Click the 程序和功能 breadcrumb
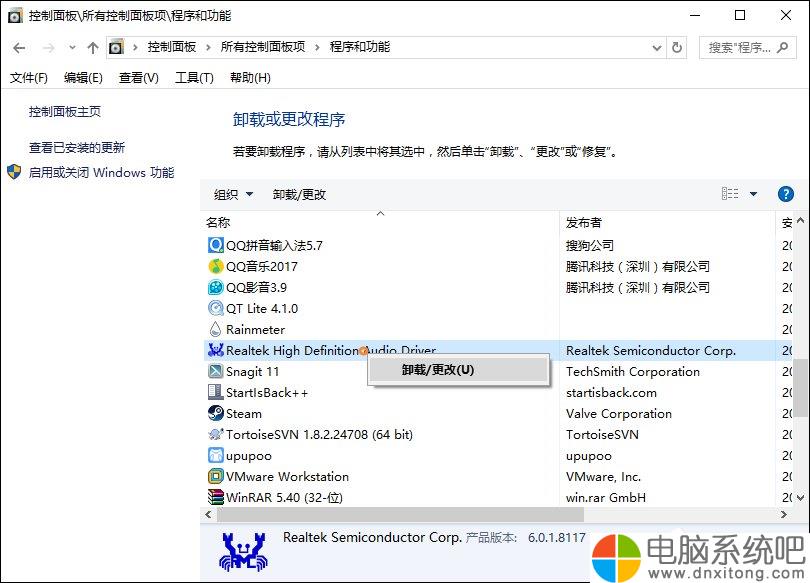 [360, 47]
